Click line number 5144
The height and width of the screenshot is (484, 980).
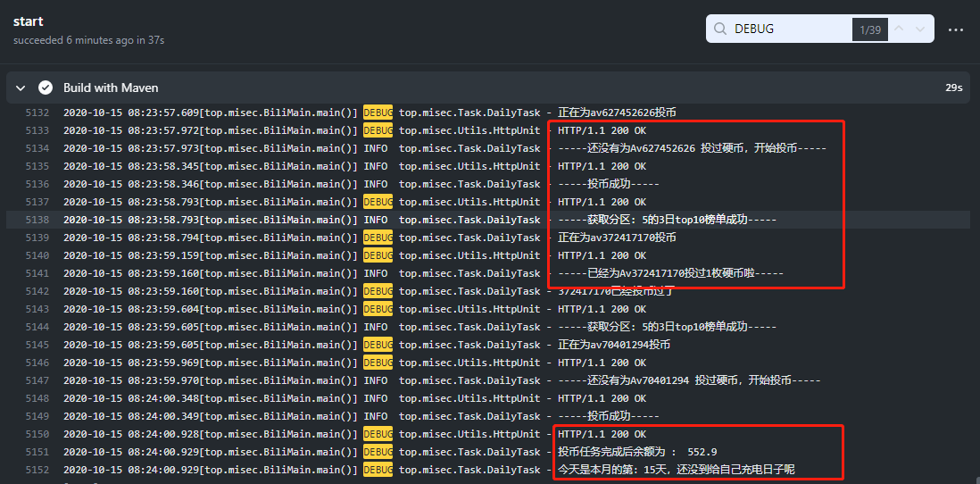37,327
